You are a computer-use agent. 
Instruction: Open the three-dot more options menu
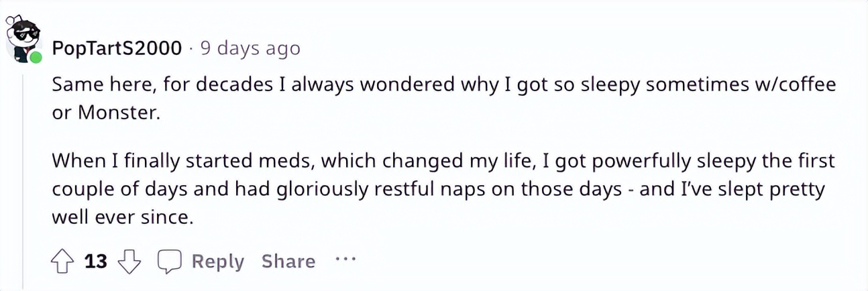pyautogui.click(x=345, y=259)
